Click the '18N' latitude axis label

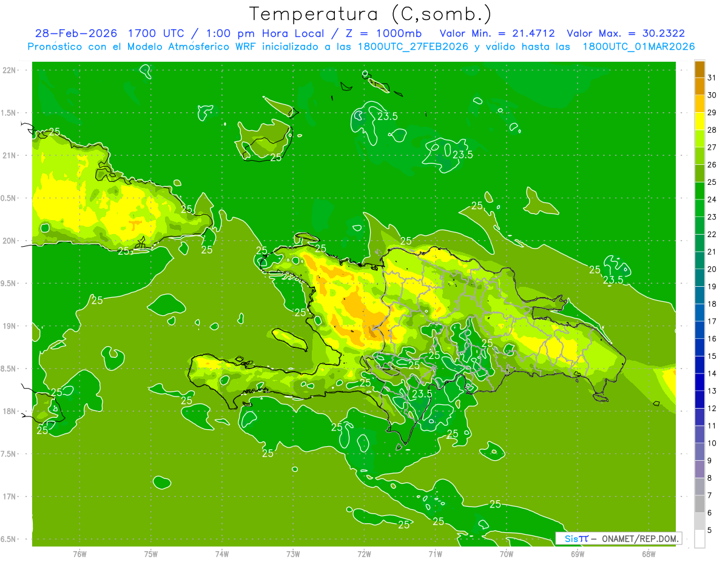point(10,411)
